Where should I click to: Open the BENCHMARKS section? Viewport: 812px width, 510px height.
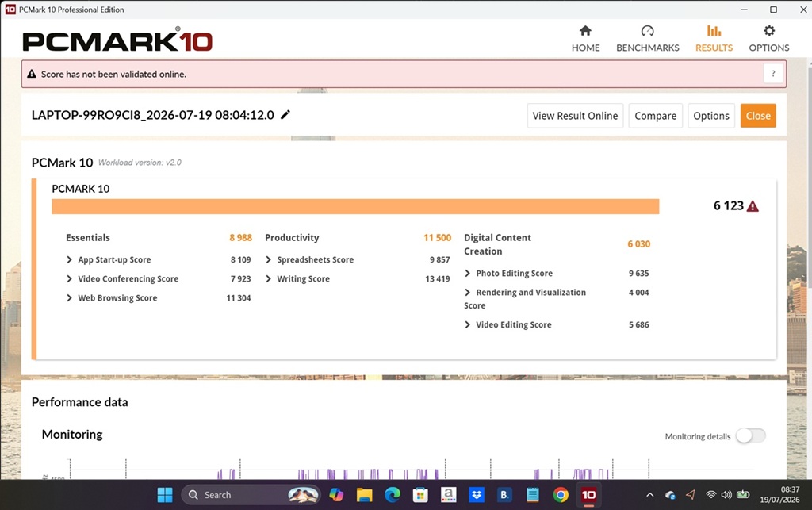[647, 38]
